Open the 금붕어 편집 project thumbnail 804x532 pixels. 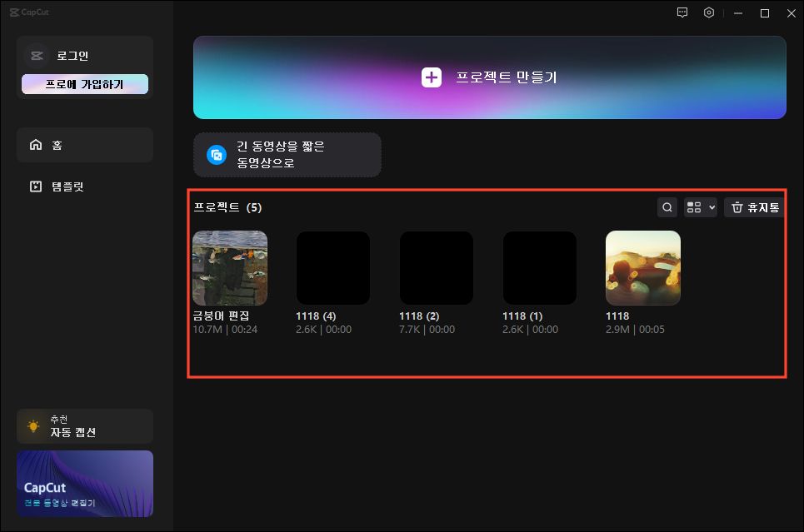(x=229, y=267)
